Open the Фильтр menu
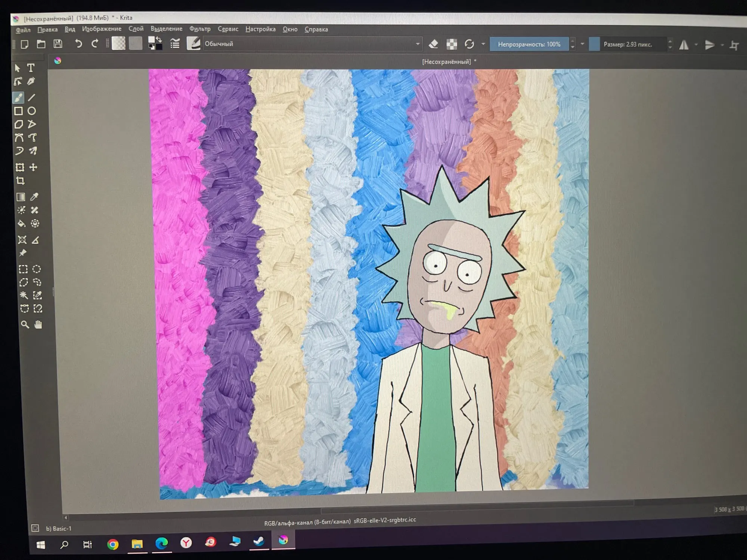The image size is (747, 560). click(x=200, y=29)
